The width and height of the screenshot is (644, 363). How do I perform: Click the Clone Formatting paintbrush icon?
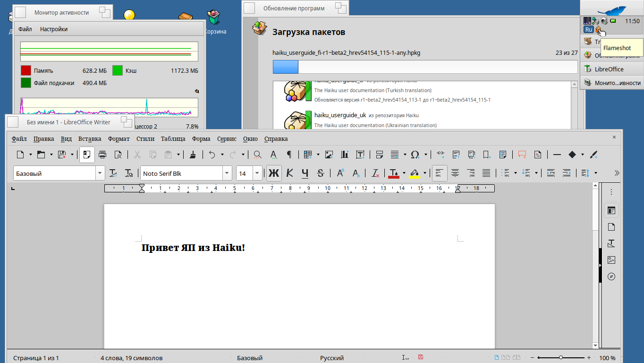pos(193,155)
